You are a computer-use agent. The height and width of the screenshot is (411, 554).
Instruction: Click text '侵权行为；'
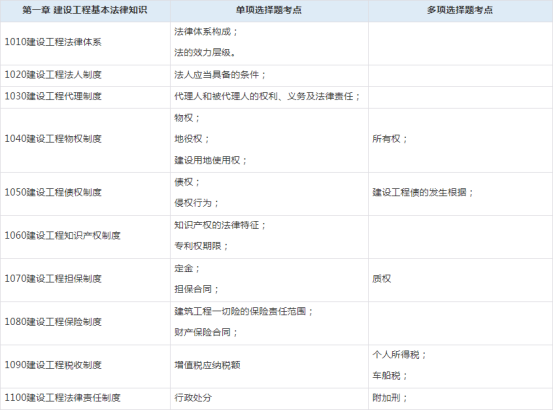(197, 203)
